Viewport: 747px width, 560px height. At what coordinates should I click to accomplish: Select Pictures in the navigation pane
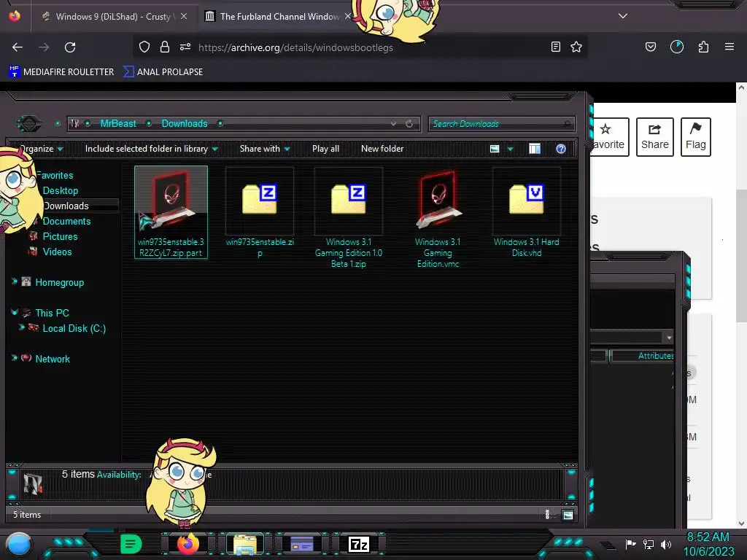tap(60, 236)
